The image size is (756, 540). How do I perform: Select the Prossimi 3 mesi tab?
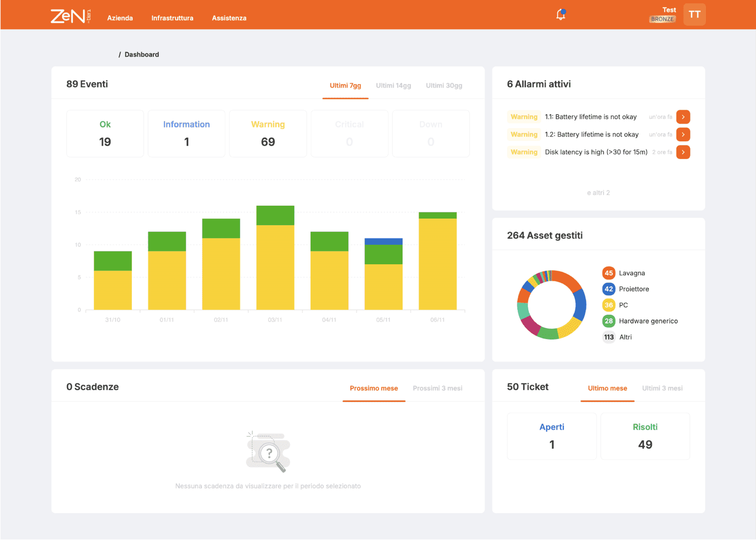pos(437,389)
